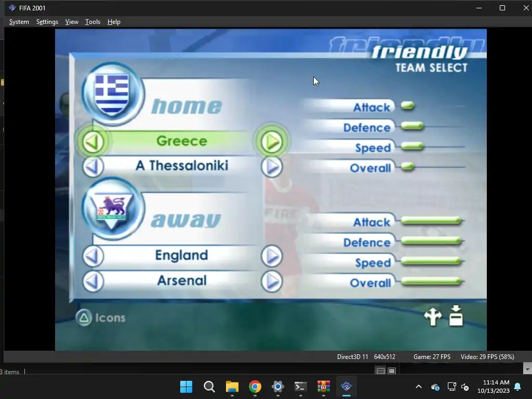Click the left arrow next to England
The image size is (532, 399).
coord(94,256)
